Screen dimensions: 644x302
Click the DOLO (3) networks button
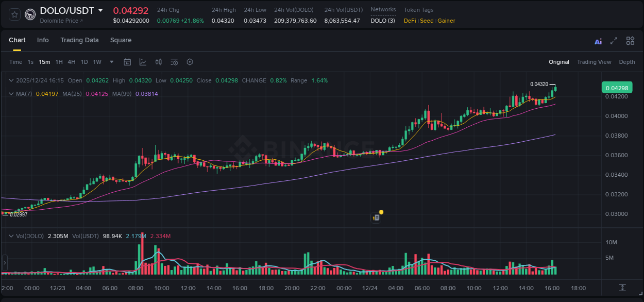tap(382, 21)
